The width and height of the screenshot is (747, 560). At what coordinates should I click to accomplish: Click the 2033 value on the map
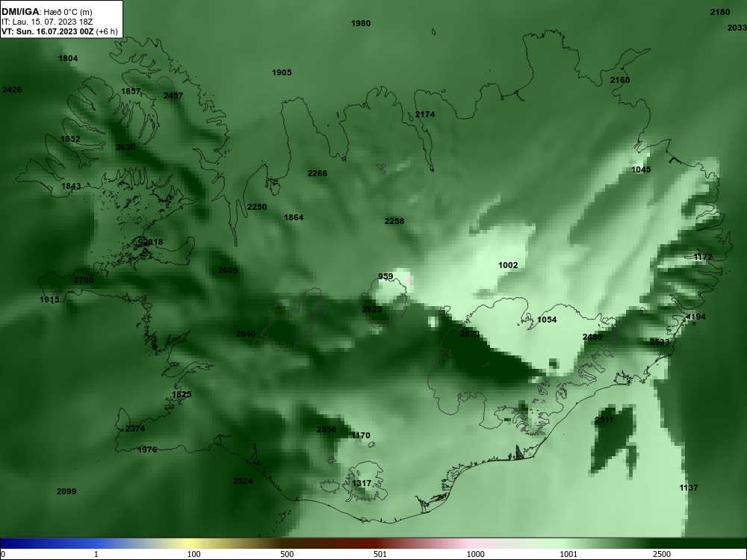pyautogui.click(x=737, y=28)
